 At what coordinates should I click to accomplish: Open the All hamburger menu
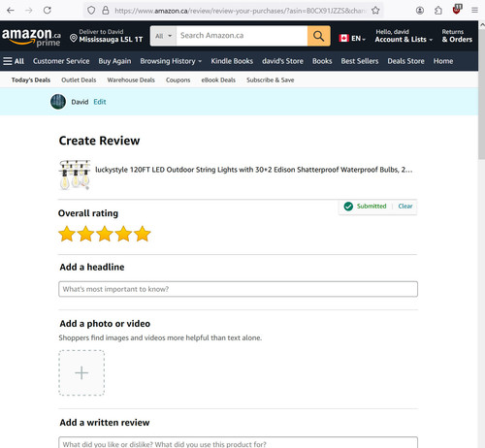tap(14, 61)
